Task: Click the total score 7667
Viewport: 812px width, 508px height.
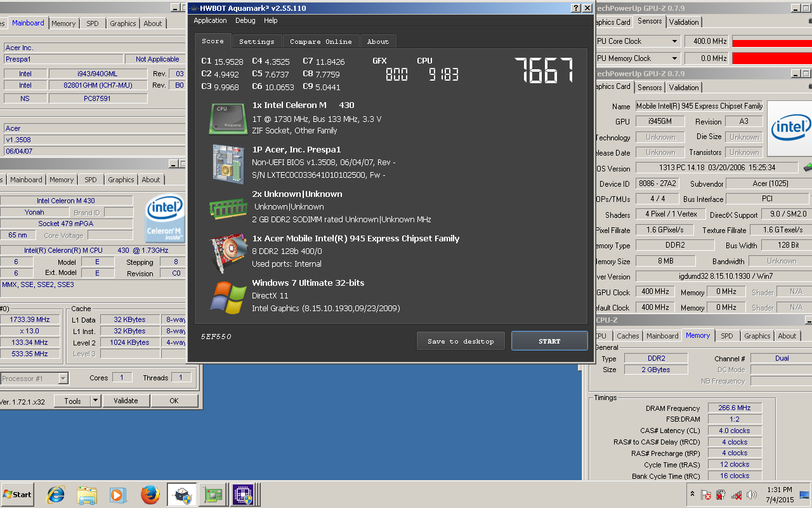Action: click(544, 70)
